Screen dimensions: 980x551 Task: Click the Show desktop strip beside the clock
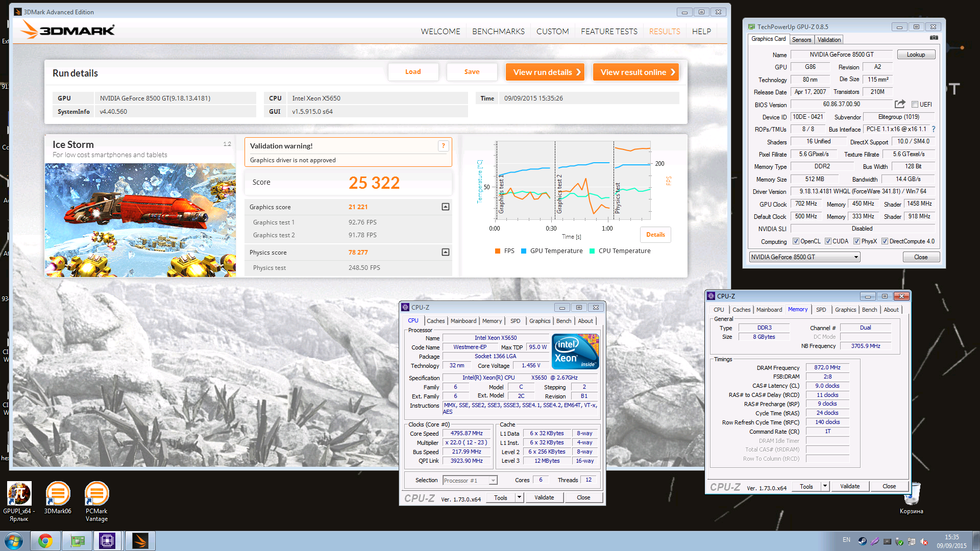(976, 541)
